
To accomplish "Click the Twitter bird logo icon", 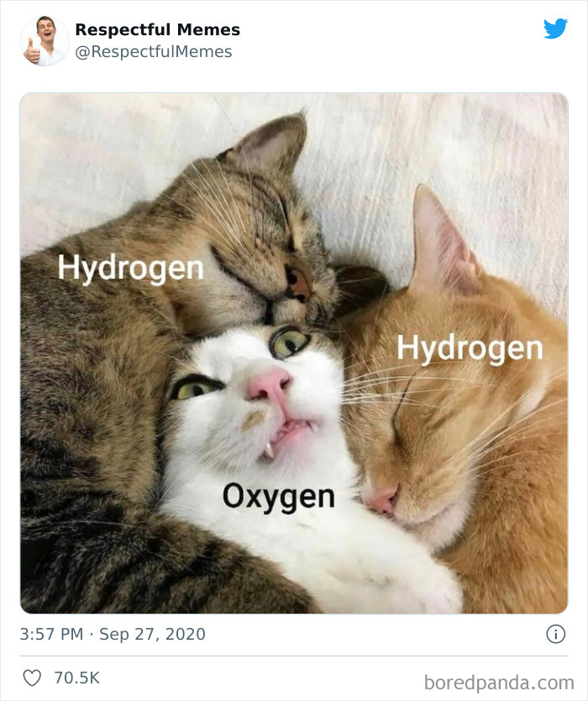I will pos(555,29).
